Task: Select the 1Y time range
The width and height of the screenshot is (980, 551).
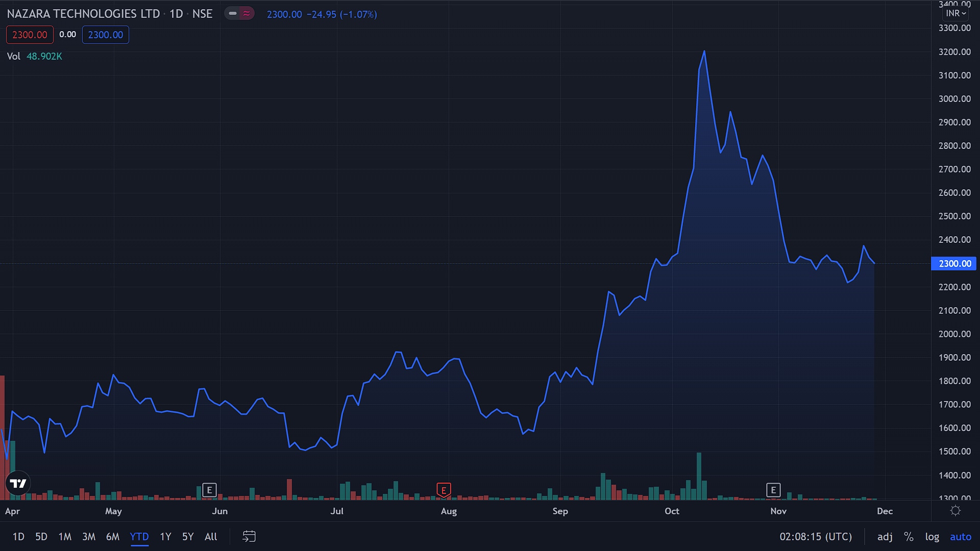Action: [165, 537]
